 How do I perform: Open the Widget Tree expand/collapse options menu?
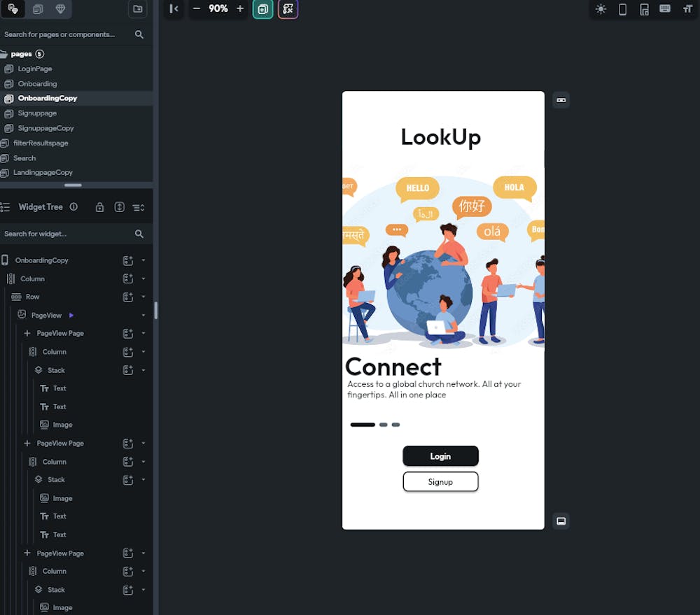pos(139,207)
